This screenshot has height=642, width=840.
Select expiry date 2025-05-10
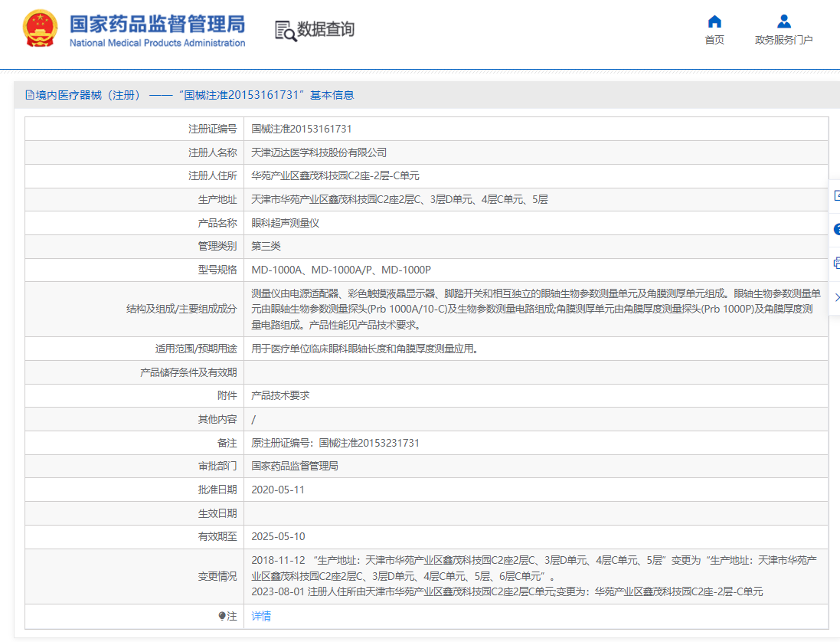coord(278,536)
